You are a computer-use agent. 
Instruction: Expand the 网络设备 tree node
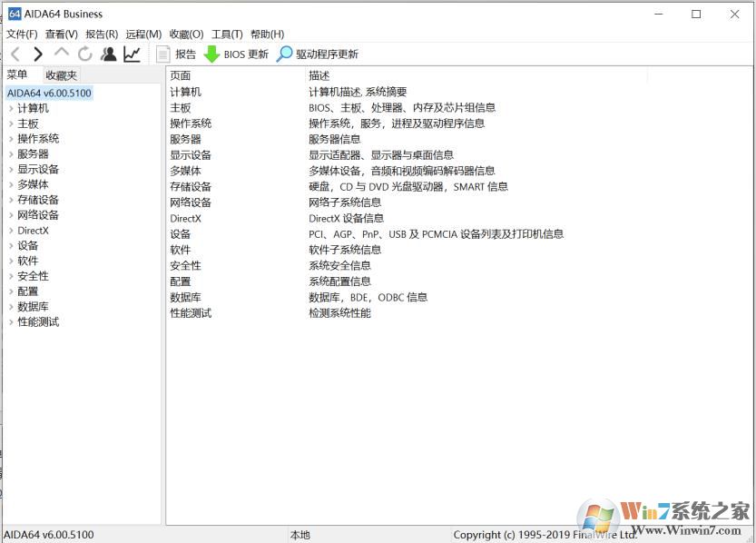[11, 215]
